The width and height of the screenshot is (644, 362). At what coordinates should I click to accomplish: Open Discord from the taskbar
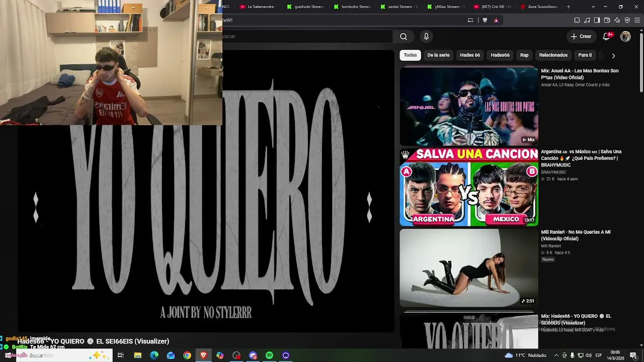click(x=253, y=355)
